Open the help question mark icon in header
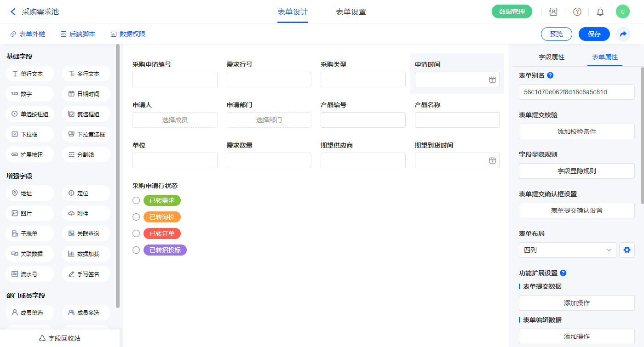Screen dimensions: 644x347 pyautogui.click(x=577, y=12)
